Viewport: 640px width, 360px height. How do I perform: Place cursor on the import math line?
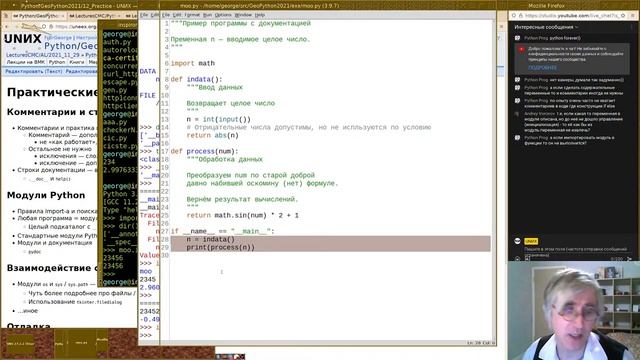[193, 63]
